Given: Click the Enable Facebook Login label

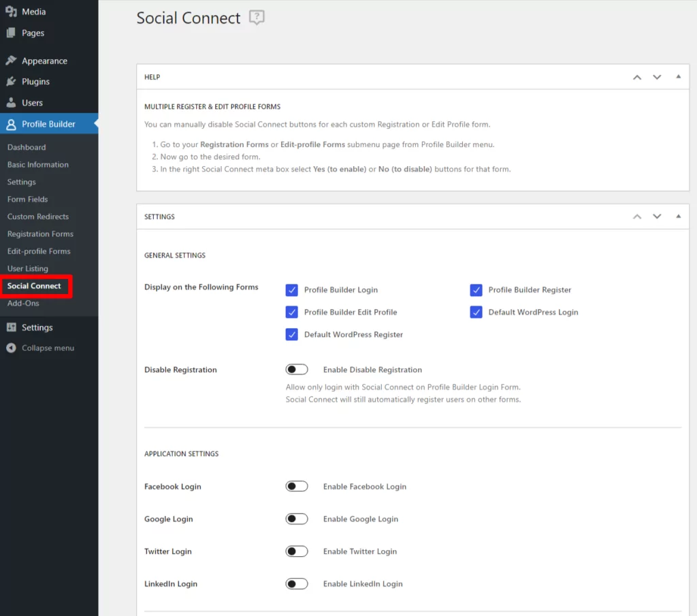Looking at the screenshot, I should (x=365, y=486).
